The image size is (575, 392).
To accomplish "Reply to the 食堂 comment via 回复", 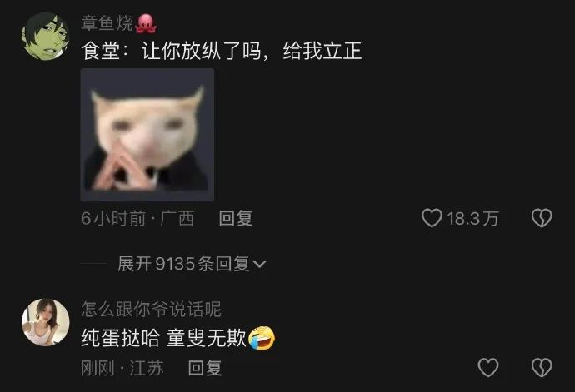I will pyautogui.click(x=236, y=218).
